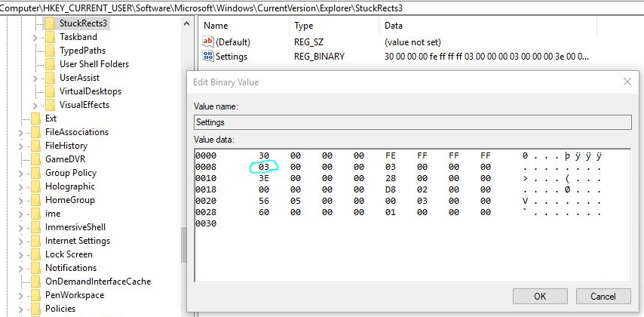Click the REG_SZ type cell
The image size is (644, 317).
[308, 42]
